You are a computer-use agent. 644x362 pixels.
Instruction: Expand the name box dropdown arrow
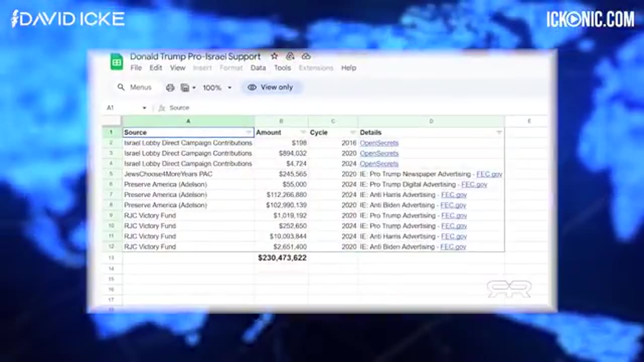click(144, 108)
